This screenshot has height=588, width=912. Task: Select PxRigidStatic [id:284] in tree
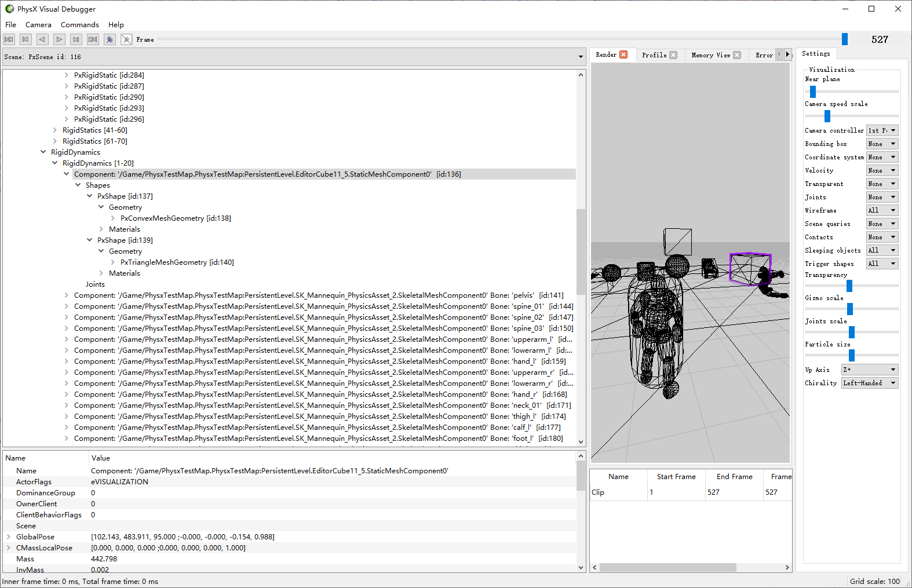tap(109, 75)
